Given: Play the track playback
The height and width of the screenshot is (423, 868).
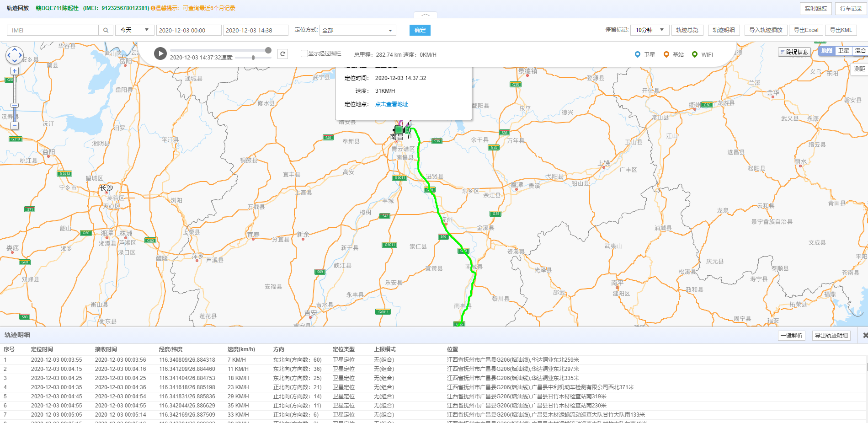Looking at the screenshot, I should (x=160, y=54).
